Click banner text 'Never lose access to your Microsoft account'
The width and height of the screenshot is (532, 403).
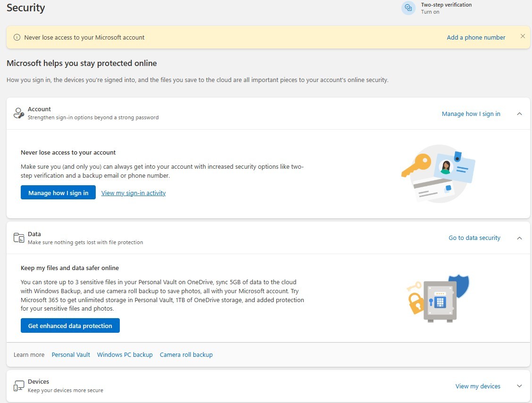pyautogui.click(x=84, y=38)
